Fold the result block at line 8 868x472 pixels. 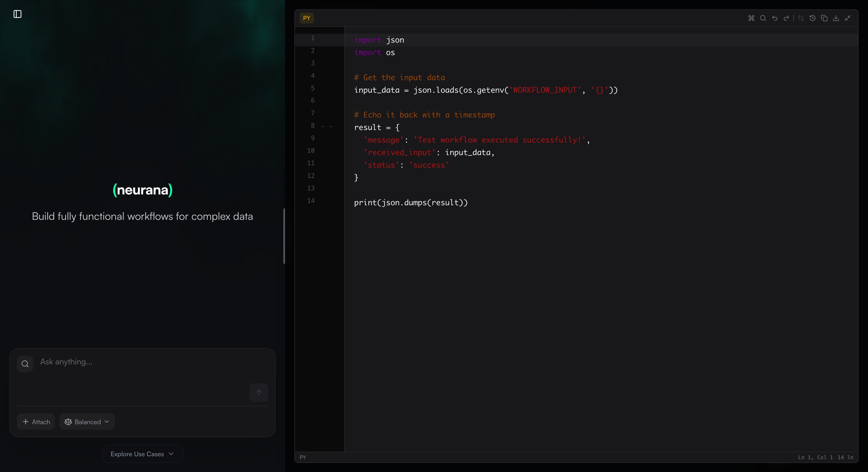pyautogui.click(x=323, y=127)
